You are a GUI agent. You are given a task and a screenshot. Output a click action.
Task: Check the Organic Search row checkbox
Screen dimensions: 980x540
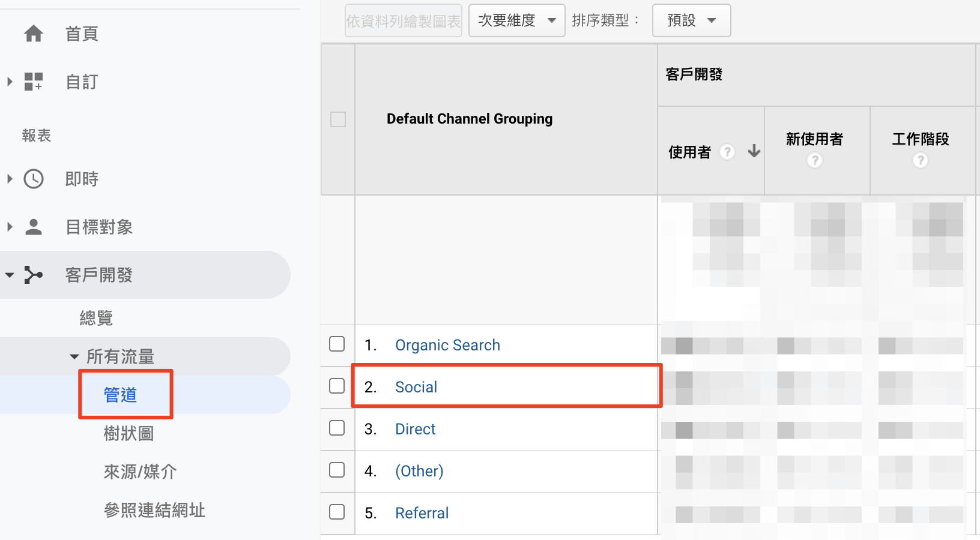coord(337,344)
